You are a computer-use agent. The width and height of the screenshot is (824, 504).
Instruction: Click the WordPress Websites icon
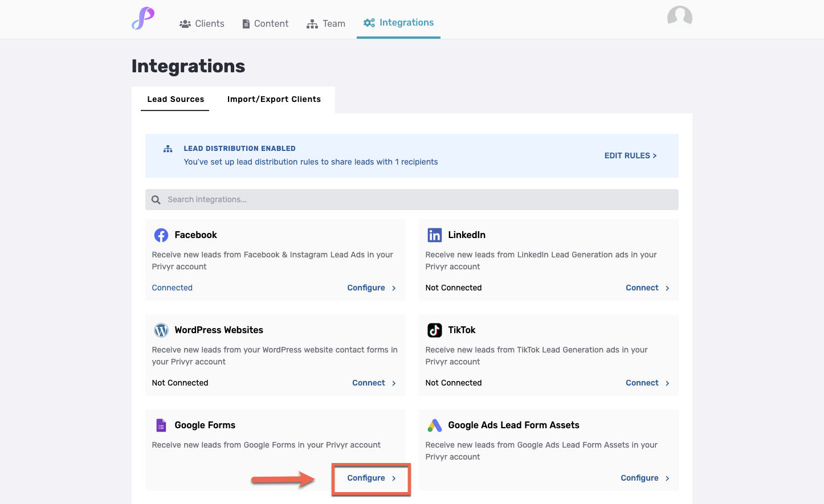(161, 330)
